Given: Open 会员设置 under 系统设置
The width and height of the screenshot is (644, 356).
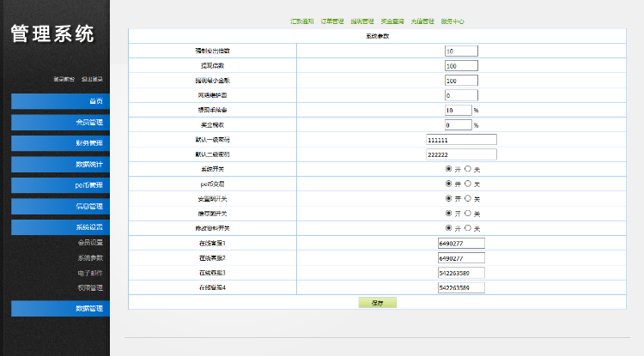Looking at the screenshot, I should pos(89,243).
